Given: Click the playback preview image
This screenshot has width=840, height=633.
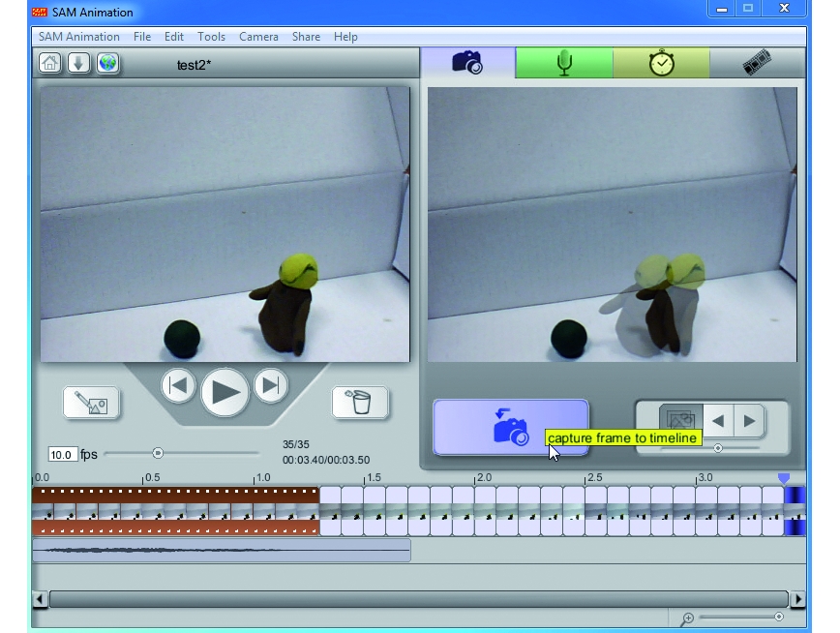Looking at the screenshot, I should point(225,225).
